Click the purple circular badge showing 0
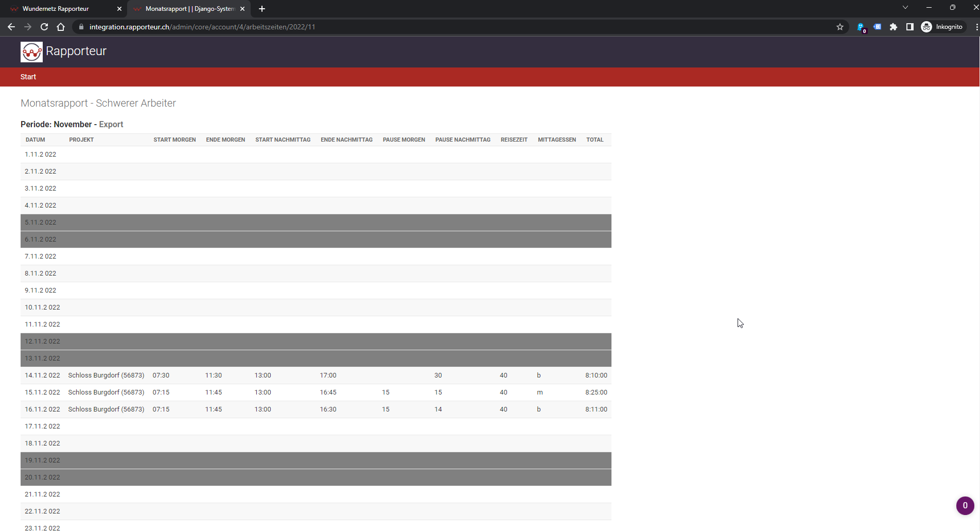980x531 pixels. coord(965,505)
